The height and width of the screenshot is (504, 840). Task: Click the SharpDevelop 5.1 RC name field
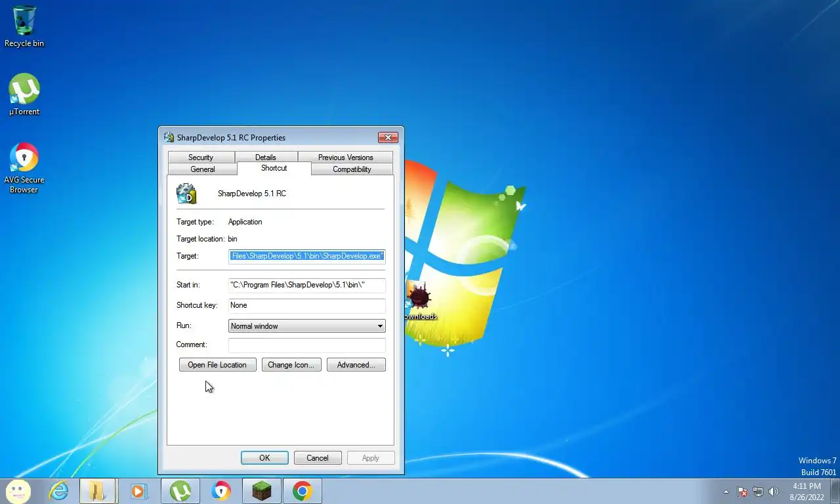pyautogui.click(x=252, y=194)
